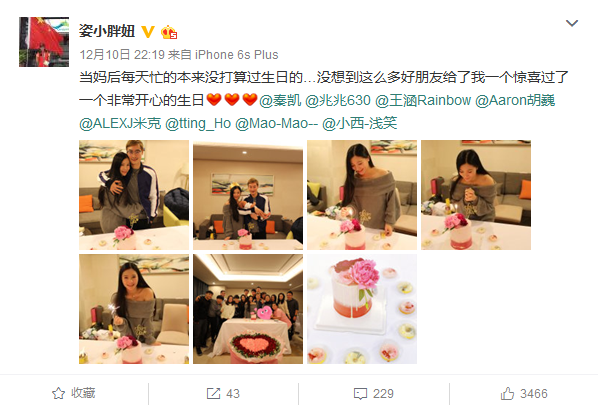Screen dimensions: 598x409
Task: Click the crown membership level icon
Action: [x=169, y=32]
